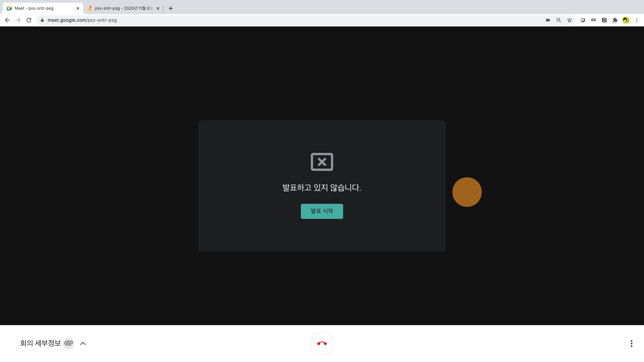Toggle the CC captions extension

point(594,20)
